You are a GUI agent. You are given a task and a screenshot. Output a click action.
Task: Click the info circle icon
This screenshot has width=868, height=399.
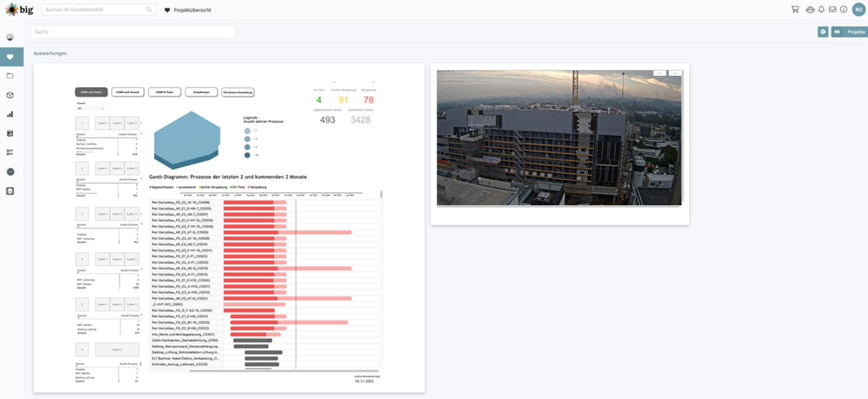pos(844,10)
